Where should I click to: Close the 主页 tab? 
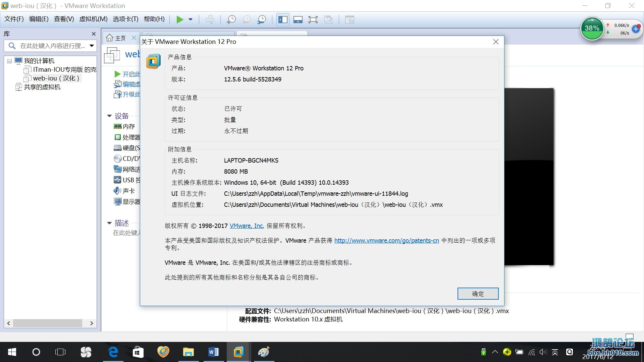(134, 38)
